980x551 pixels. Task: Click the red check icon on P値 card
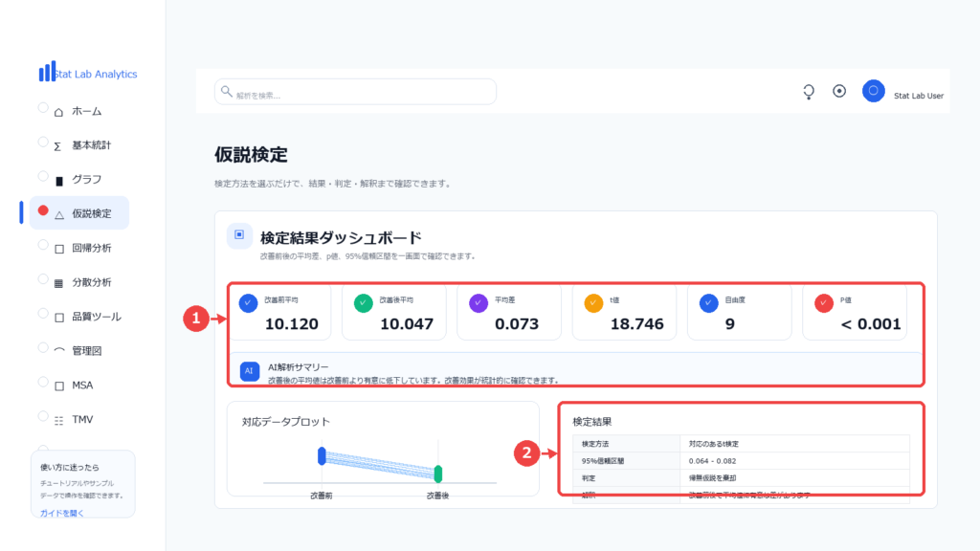pos(824,303)
